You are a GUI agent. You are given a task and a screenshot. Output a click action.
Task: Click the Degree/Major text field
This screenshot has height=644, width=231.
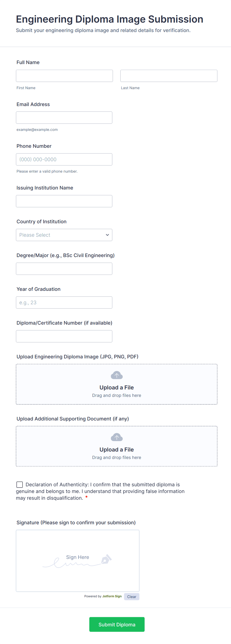tap(64, 269)
